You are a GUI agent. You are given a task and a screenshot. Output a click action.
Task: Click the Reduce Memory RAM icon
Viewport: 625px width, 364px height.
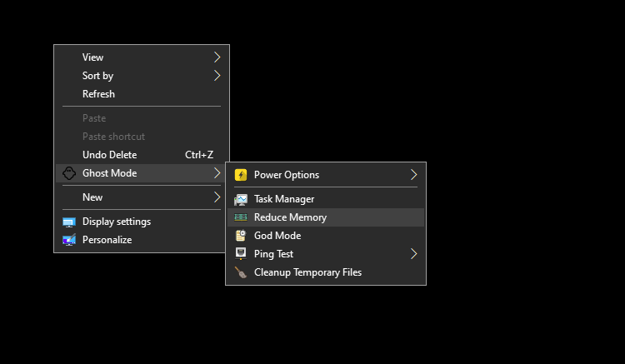(x=241, y=217)
